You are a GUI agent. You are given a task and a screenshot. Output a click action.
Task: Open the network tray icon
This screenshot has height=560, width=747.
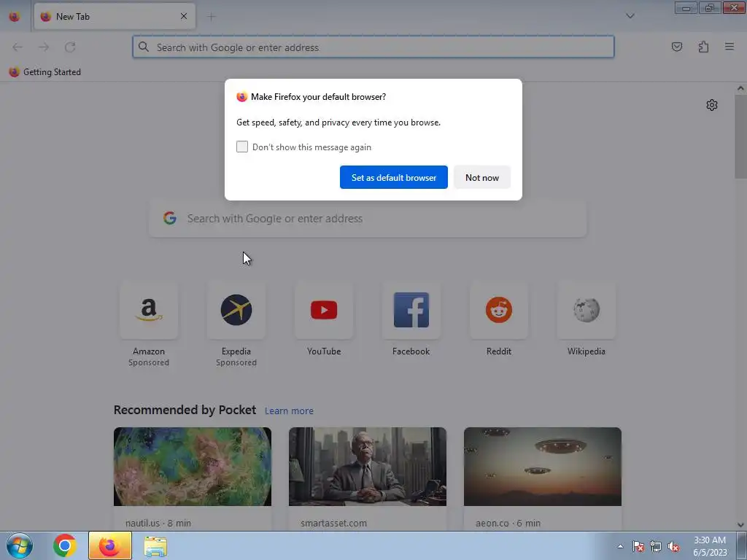click(656, 546)
